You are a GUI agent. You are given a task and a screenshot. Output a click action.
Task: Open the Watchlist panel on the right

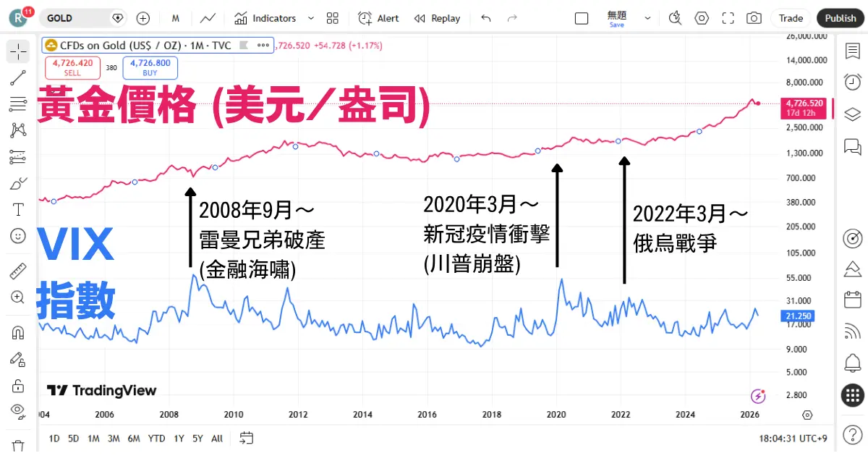tap(852, 52)
